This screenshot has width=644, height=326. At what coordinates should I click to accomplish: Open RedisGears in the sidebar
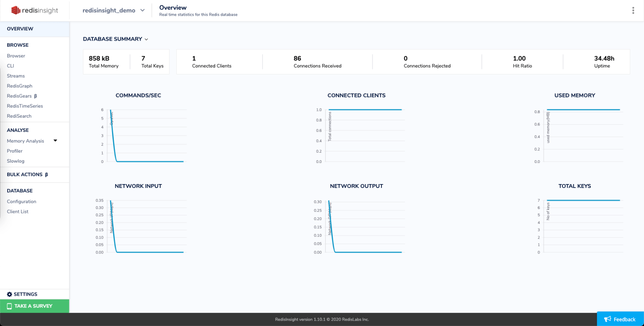tap(19, 96)
